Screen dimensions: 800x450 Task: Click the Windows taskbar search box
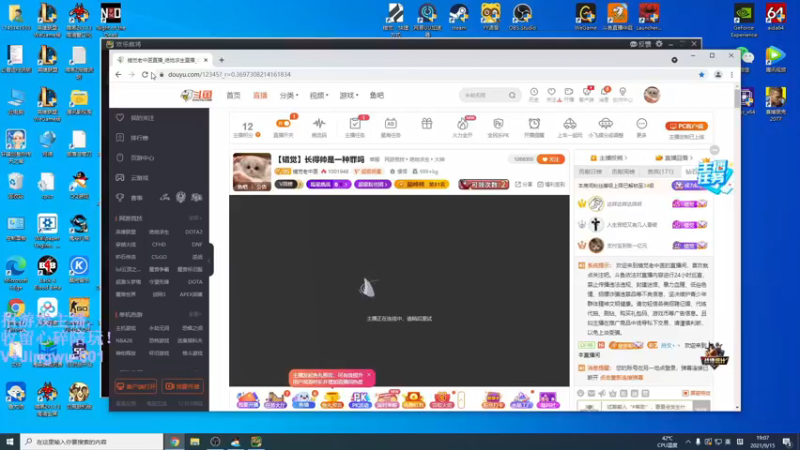coord(92,442)
